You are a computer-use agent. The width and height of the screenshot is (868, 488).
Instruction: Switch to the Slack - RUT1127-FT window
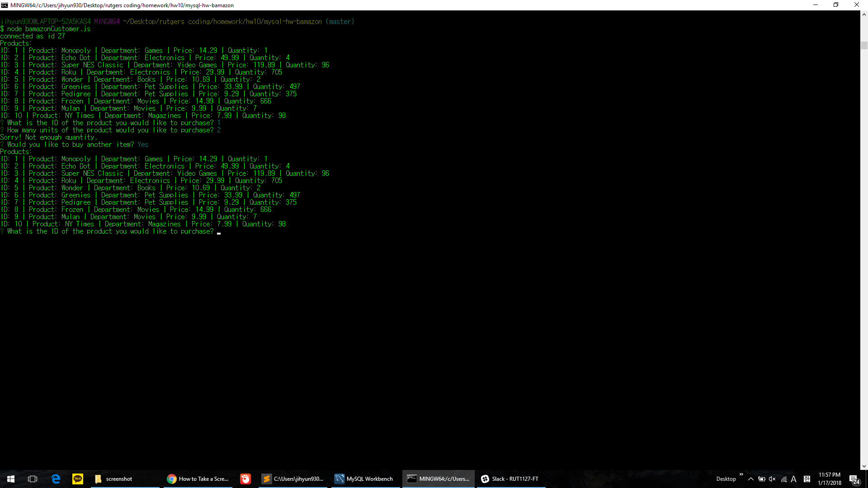pos(511,479)
